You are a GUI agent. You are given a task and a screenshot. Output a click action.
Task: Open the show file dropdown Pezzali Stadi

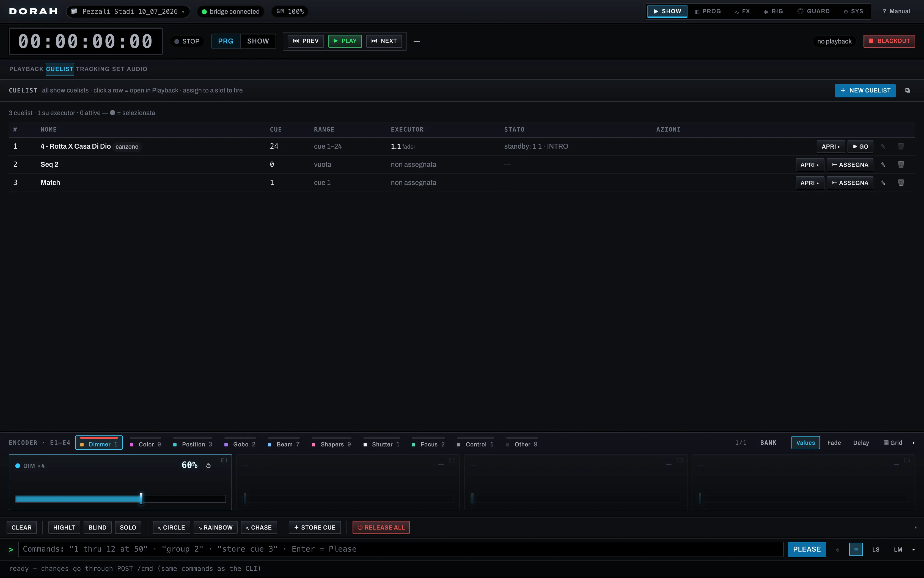pyautogui.click(x=128, y=12)
